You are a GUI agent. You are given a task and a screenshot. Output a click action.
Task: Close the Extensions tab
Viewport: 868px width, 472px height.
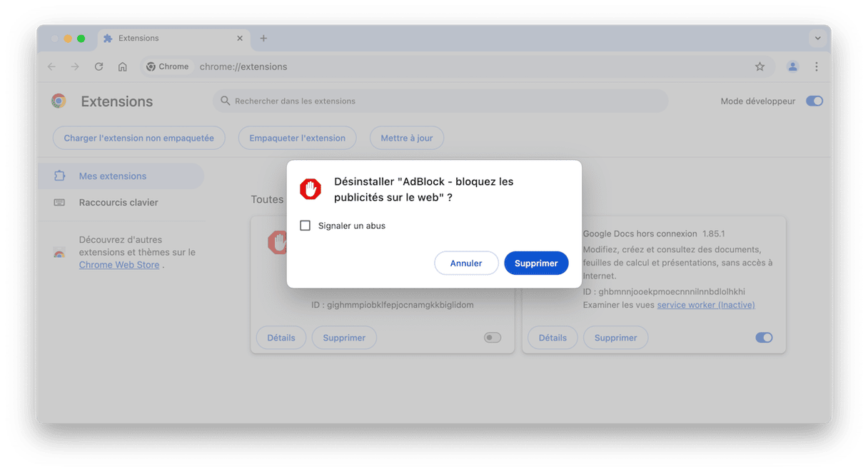[x=240, y=39]
